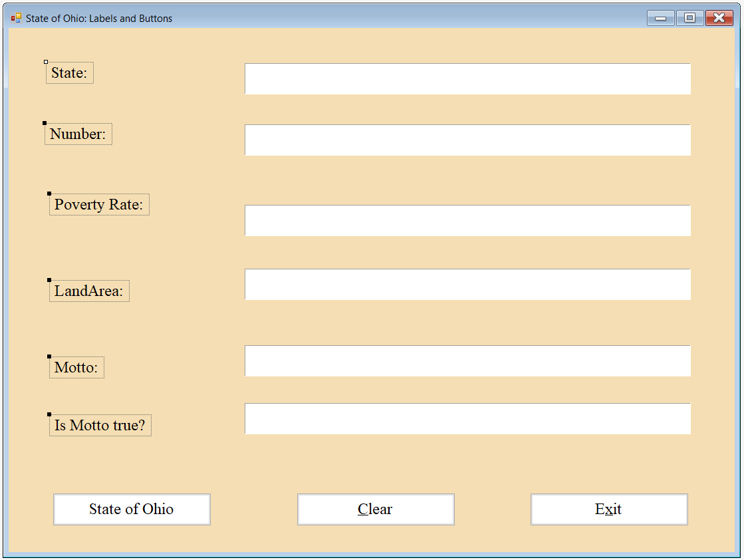The width and height of the screenshot is (744, 560).
Task: Click the window title text in the title bar
Action: click(99, 19)
